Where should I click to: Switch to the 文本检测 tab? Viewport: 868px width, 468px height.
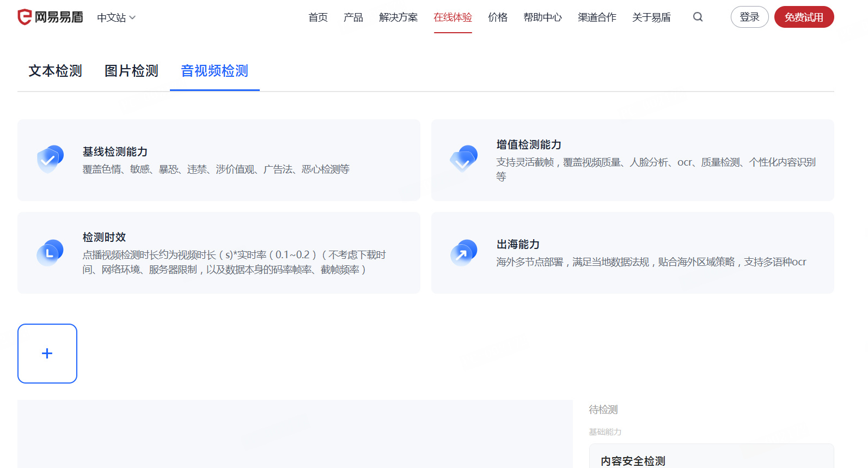pos(56,71)
